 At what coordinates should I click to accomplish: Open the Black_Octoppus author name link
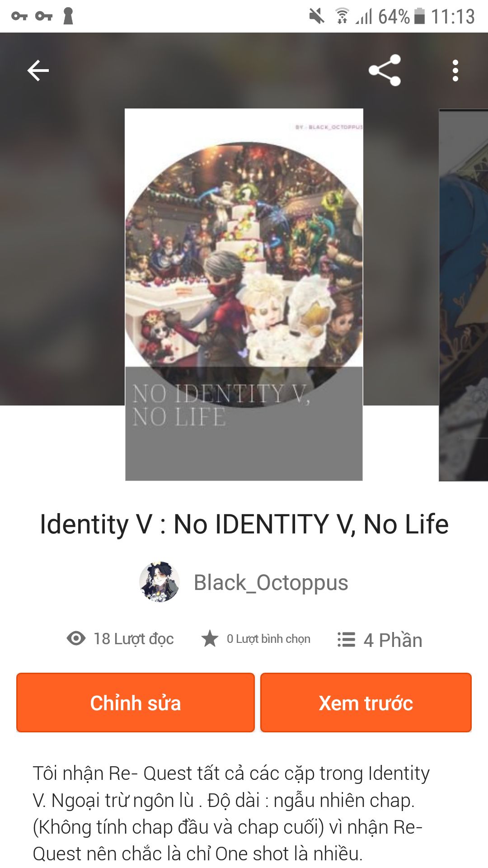pos(271,582)
